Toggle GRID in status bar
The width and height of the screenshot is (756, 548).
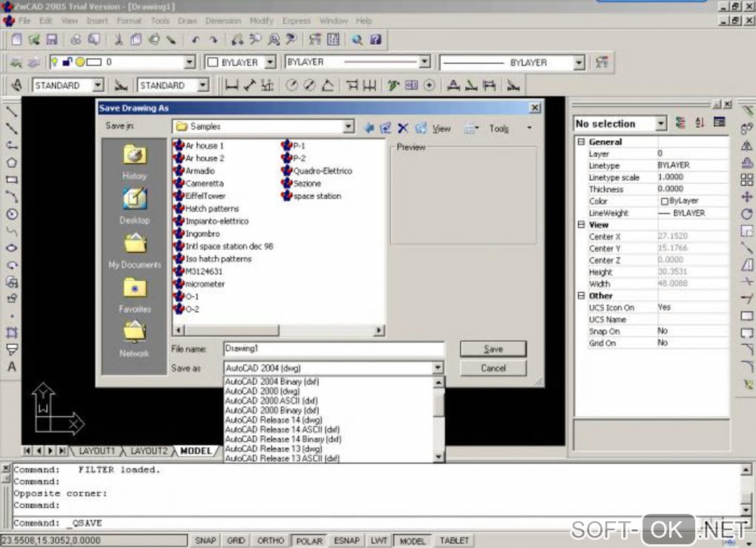(236, 541)
